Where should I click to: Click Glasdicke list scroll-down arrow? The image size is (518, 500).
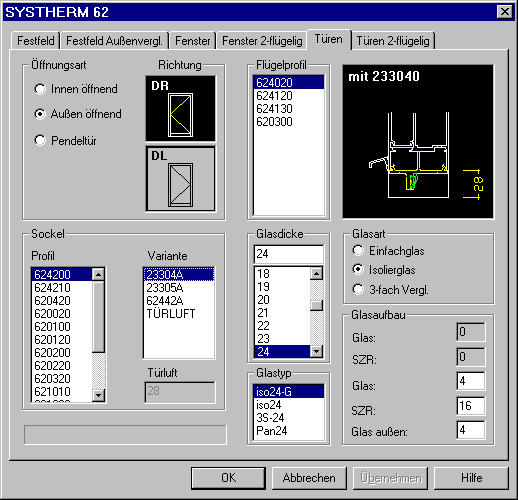(316, 351)
